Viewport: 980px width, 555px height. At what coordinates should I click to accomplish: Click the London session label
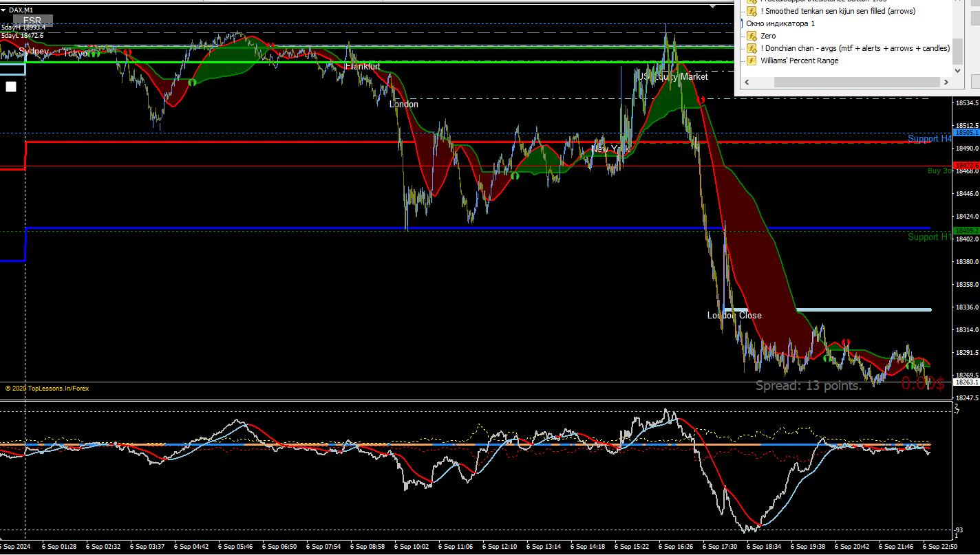coord(403,104)
